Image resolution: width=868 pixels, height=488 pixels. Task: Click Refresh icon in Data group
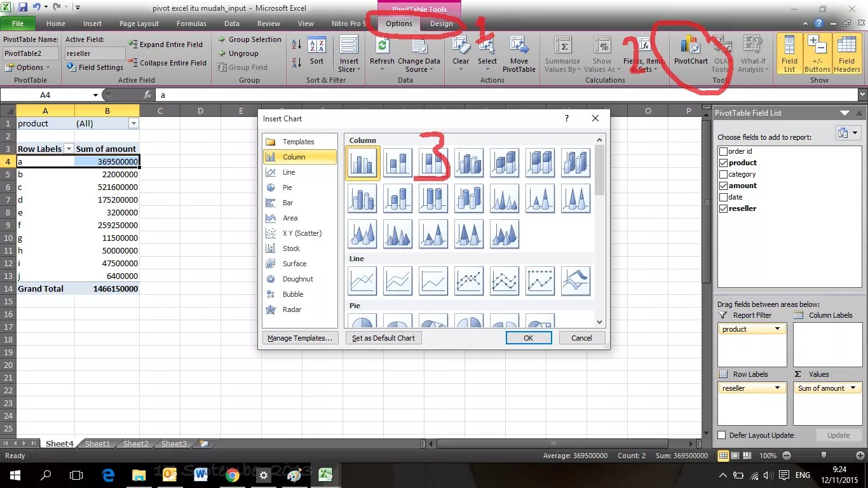click(x=382, y=46)
